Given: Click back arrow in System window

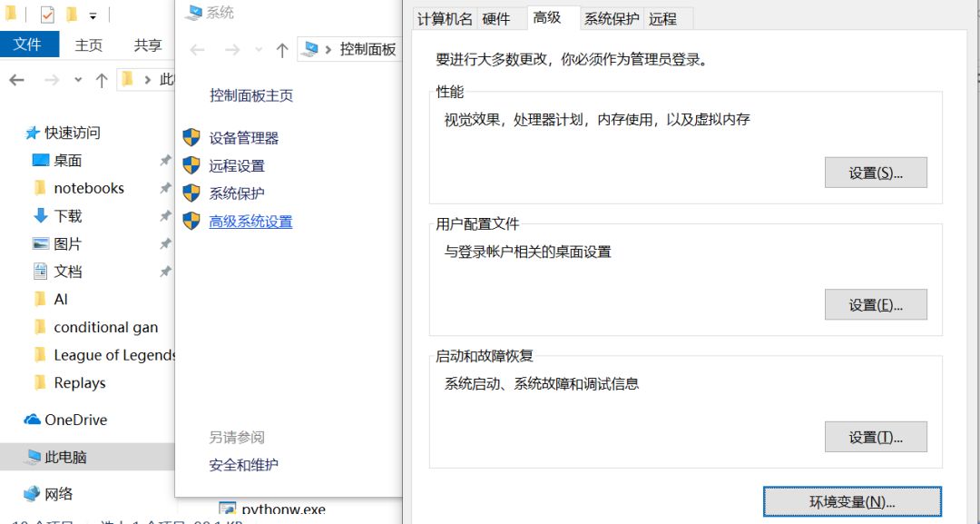Looking at the screenshot, I should tap(198, 50).
